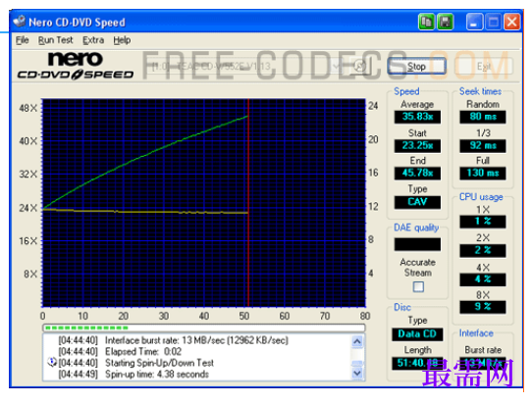Image resolution: width=532 pixels, height=404 pixels.
Task: Open the Run Test menu
Action: [55, 40]
